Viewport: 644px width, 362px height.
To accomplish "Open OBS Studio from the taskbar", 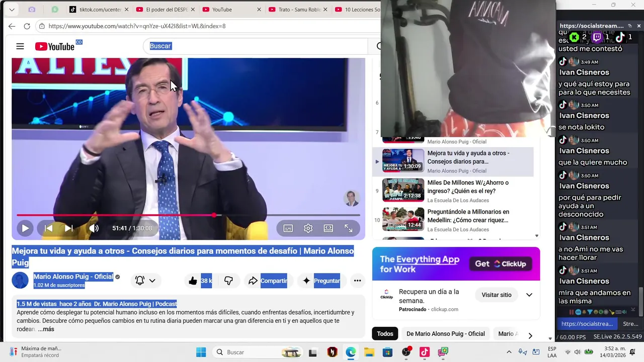I will pos(406,352).
